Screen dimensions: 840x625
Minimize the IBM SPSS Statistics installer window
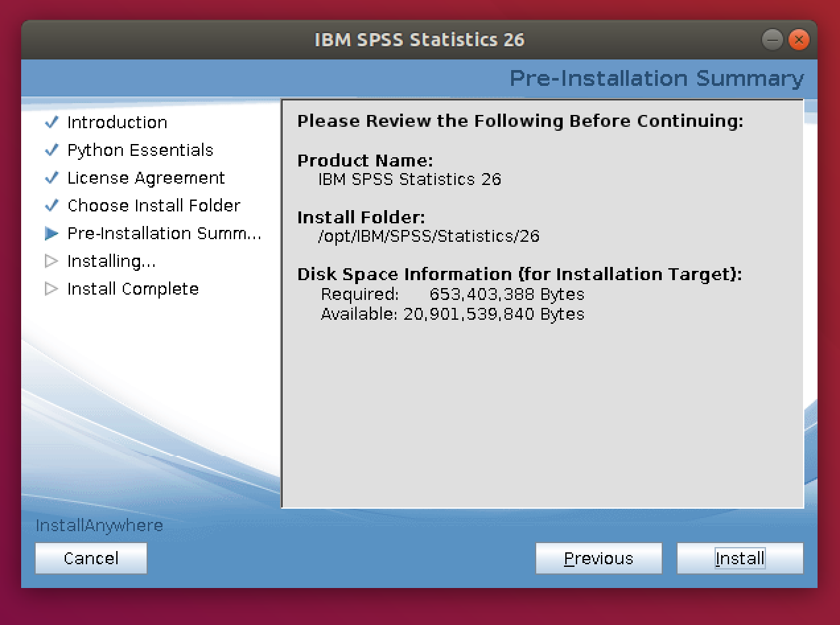click(x=772, y=40)
